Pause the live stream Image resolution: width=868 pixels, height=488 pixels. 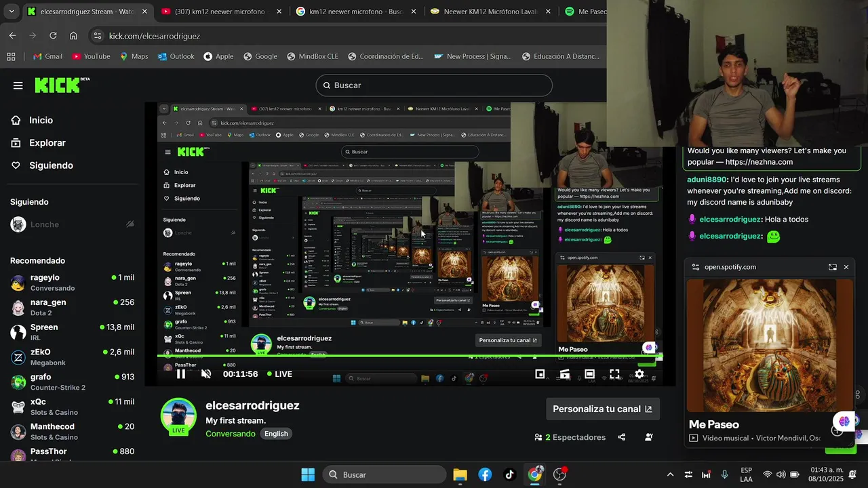coord(181,373)
